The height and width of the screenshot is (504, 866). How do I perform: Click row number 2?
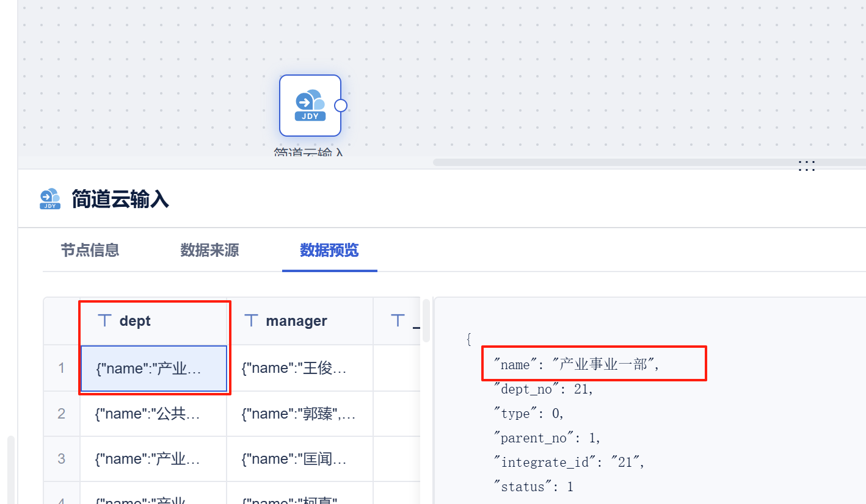(x=62, y=414)
